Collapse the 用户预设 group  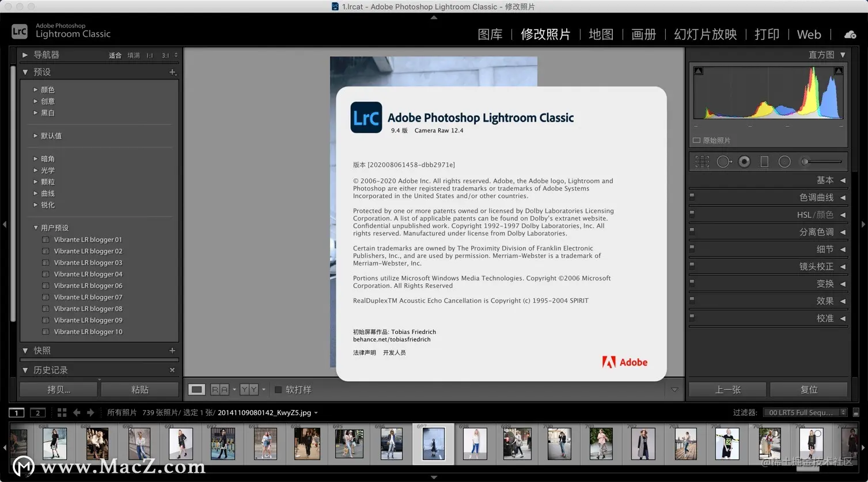tap(35, 228)
